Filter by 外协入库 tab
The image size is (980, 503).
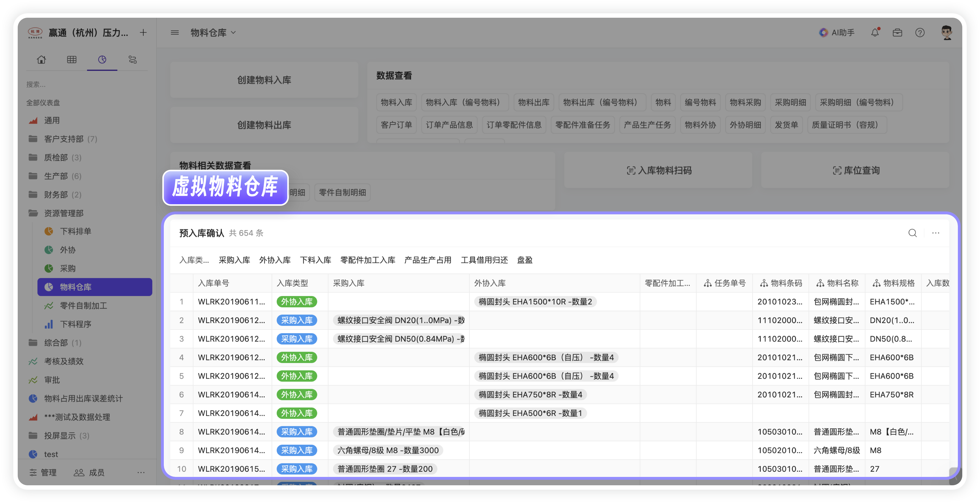click(x=275, y=260)
